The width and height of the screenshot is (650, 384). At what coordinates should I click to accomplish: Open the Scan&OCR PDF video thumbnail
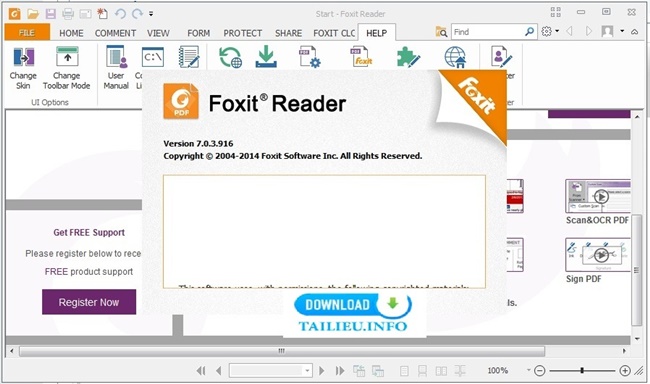pyautogui.click(x=598, y=196)
